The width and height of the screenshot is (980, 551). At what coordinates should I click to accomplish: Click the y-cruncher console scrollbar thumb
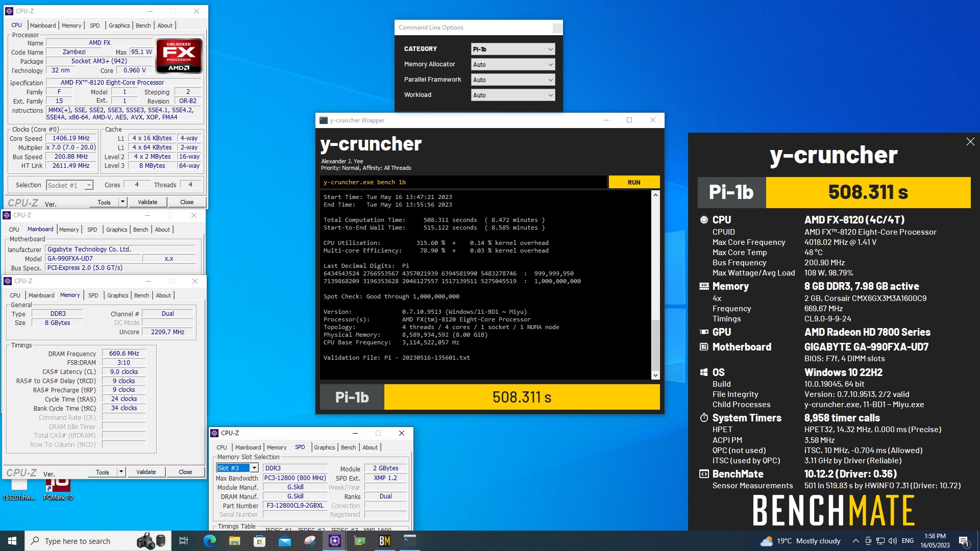click(655, 345)
